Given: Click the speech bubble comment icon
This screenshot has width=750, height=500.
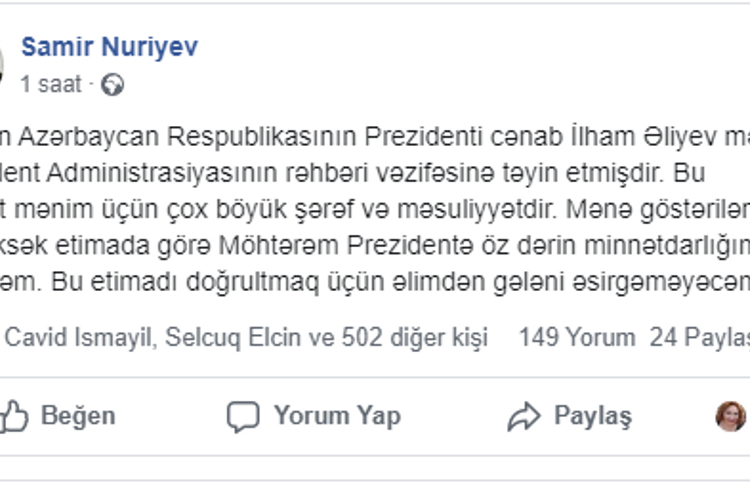Looking at the screenshot, I should click(x=243, y=416).
